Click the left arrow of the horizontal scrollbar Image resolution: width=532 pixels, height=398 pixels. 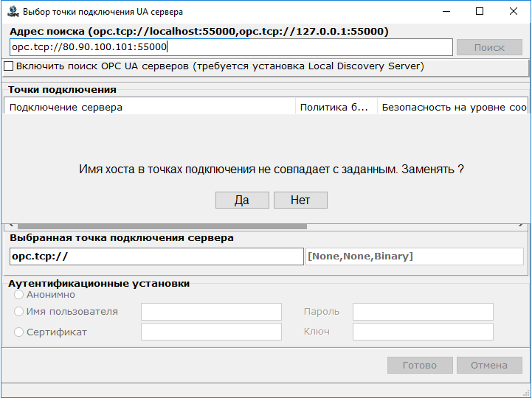point(11,226)
